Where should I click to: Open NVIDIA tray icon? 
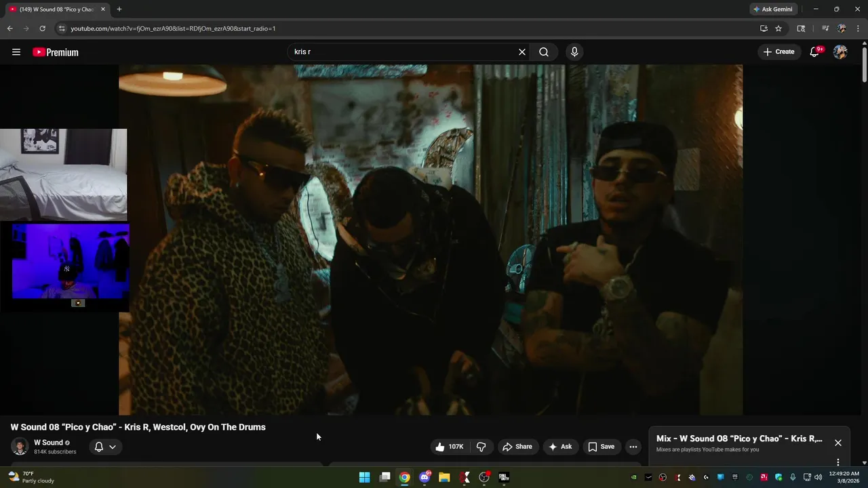tap(634, 477)
